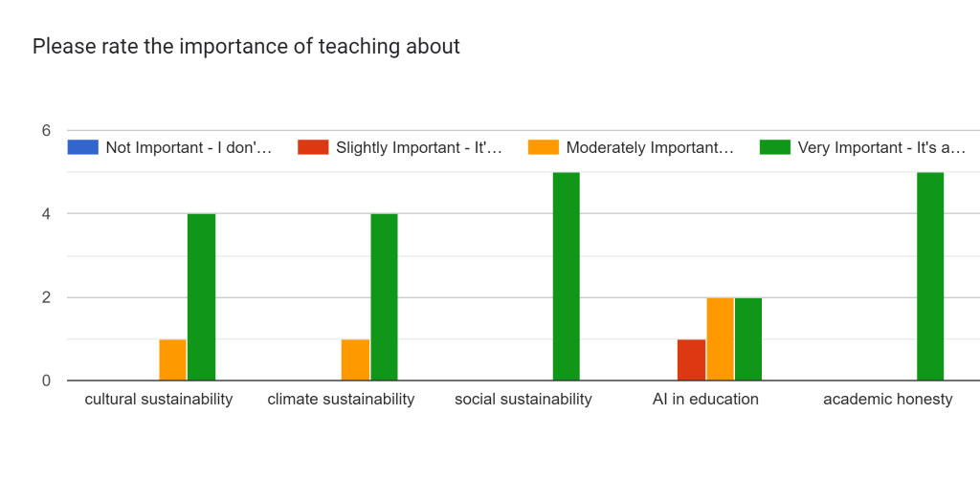Click the green bar for climate sustainability
Image resolution: width=980 pixels, height=479 pixels.
click(x=384, y=297)
